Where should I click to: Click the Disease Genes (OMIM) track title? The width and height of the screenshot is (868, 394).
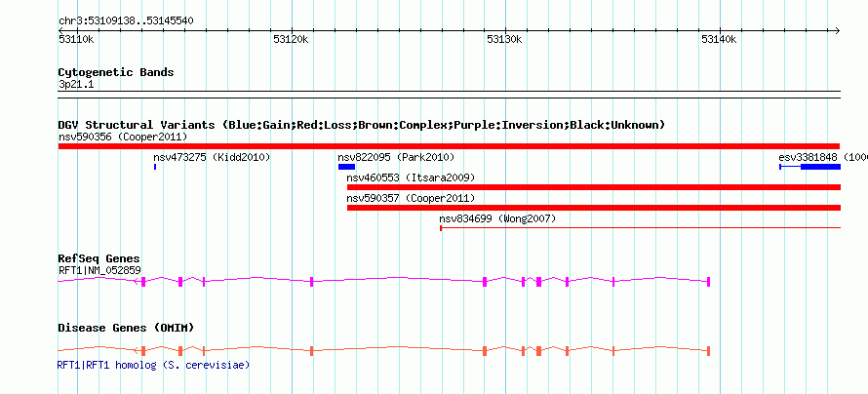pyautogui.click(x=126, y=328)
